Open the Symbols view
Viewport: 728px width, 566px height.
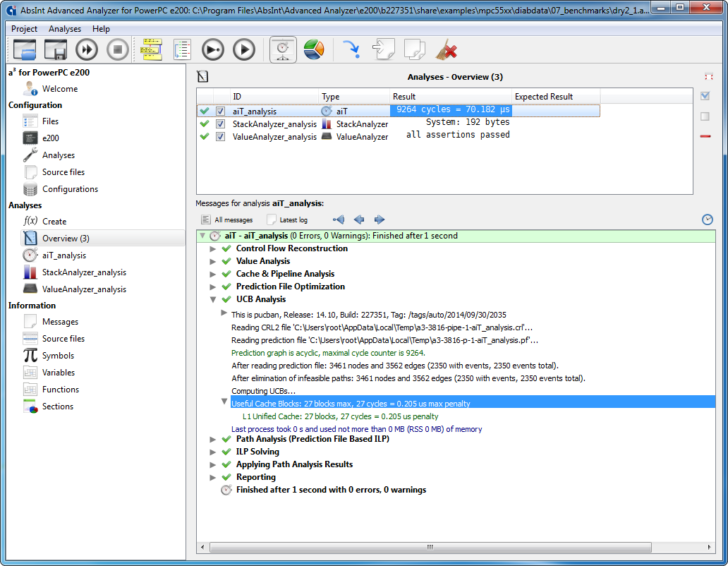[x=58, y=356]
